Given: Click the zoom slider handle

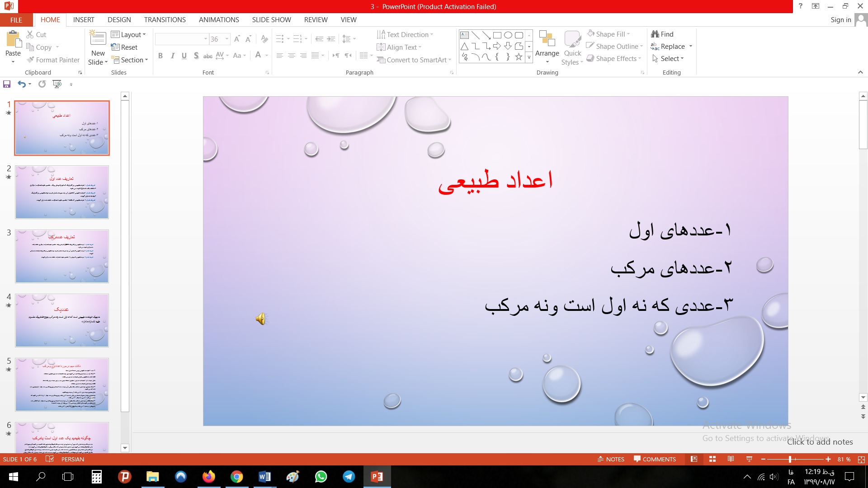Looking at the screenshot, I should (x=790, y=459).
